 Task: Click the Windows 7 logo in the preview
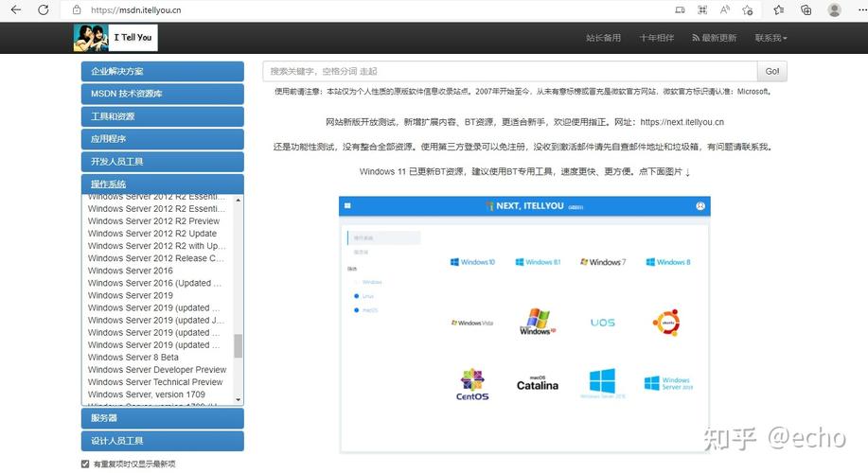[603, 262]
